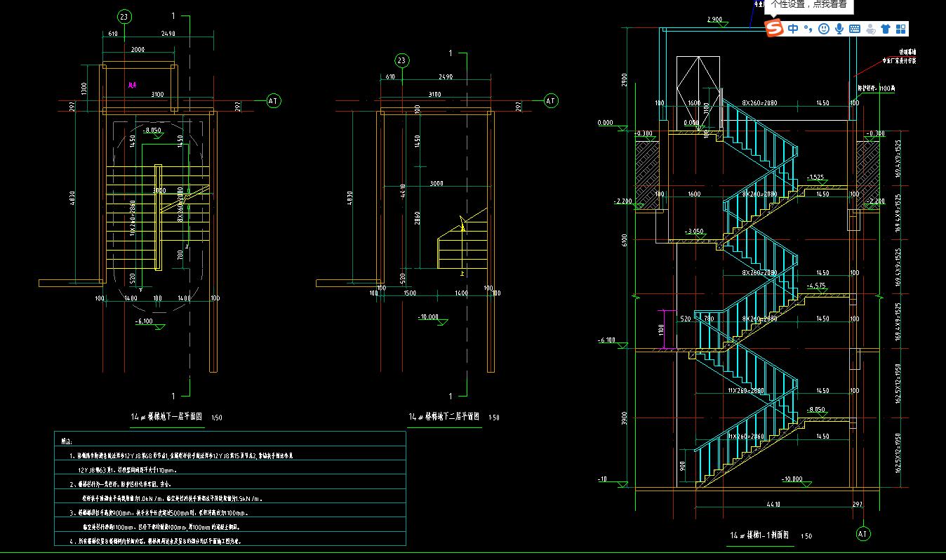Click the Sogou user account icon
Screen dimensions: 946x560
tap(871, 29)
